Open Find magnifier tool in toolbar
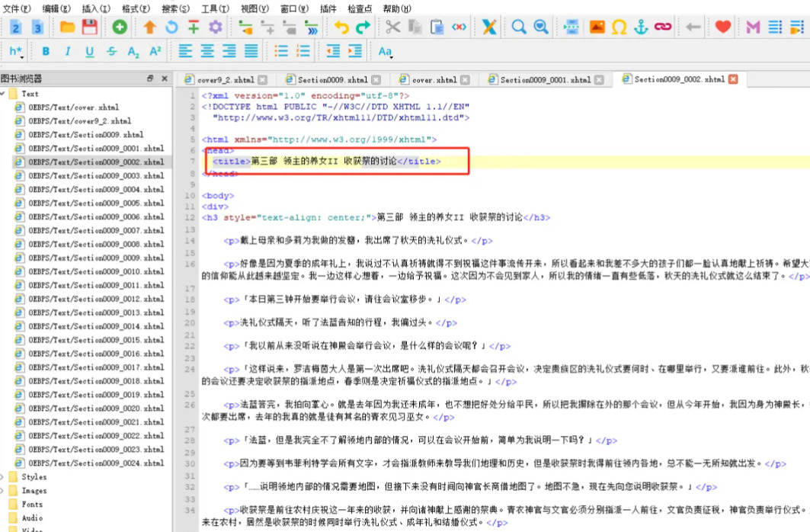 (519, 27)
